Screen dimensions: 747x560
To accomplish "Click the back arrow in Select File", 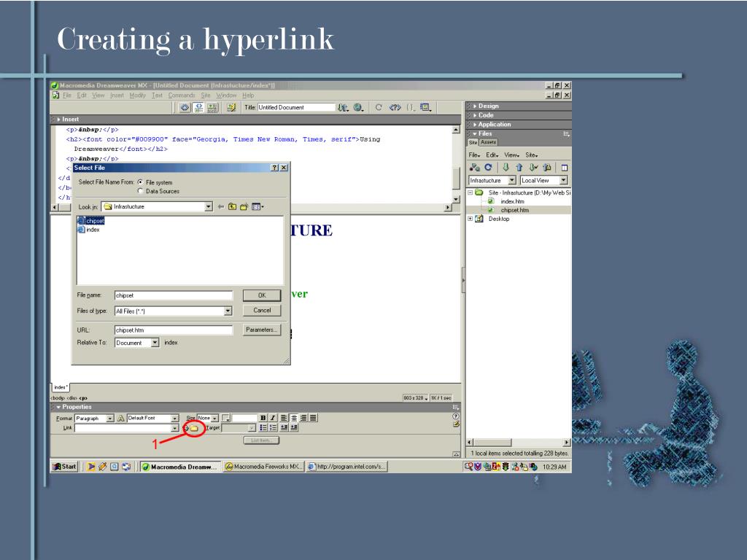I will click(x=220, y=206).
